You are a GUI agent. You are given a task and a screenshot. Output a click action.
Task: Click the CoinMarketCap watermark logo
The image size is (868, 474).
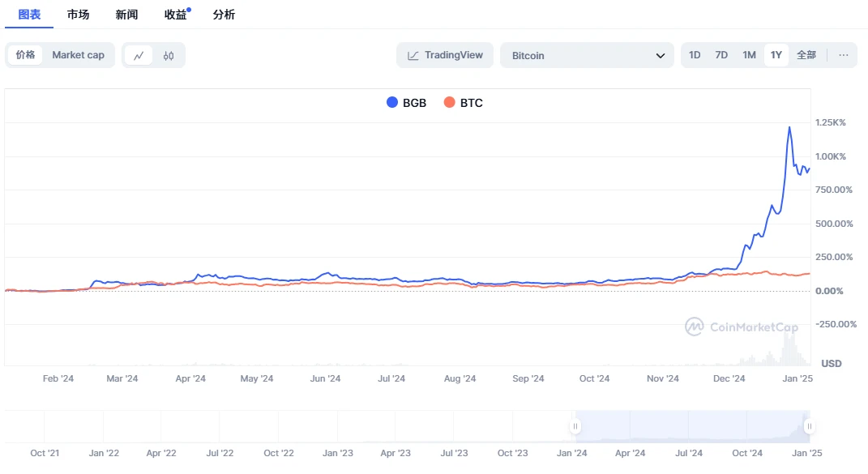coord(695,327)
